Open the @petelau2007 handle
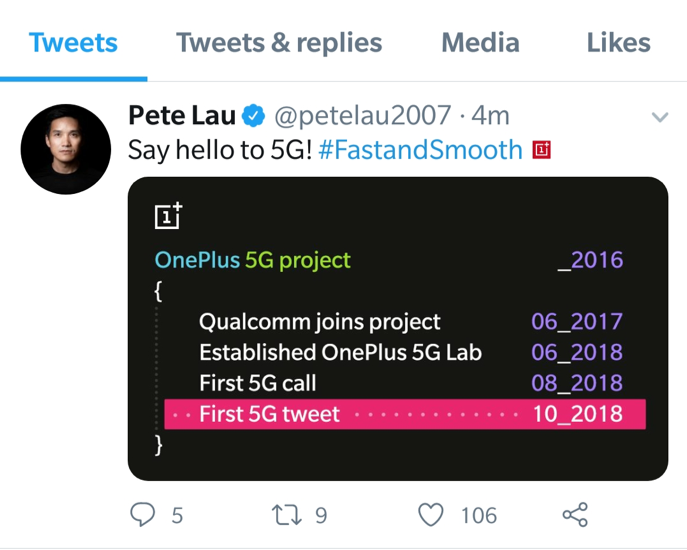This screenshot has width=687, height=550. 362,117
